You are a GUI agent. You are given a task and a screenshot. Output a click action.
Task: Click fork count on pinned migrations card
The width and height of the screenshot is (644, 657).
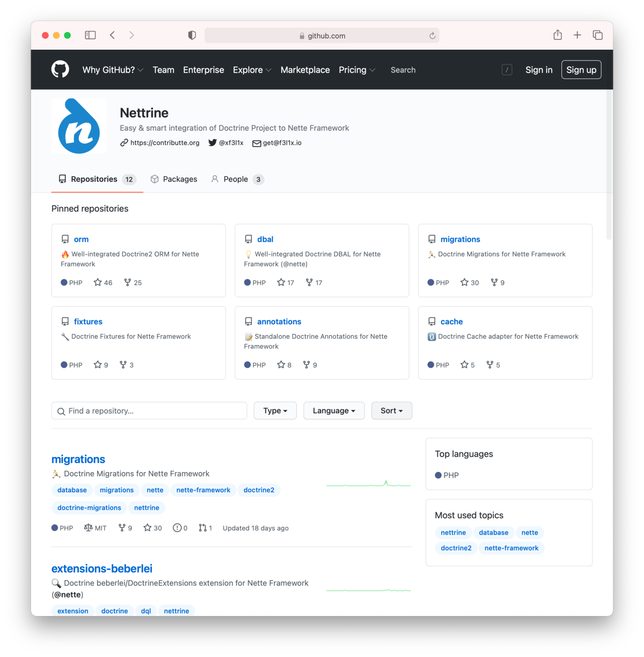point(498,282)
